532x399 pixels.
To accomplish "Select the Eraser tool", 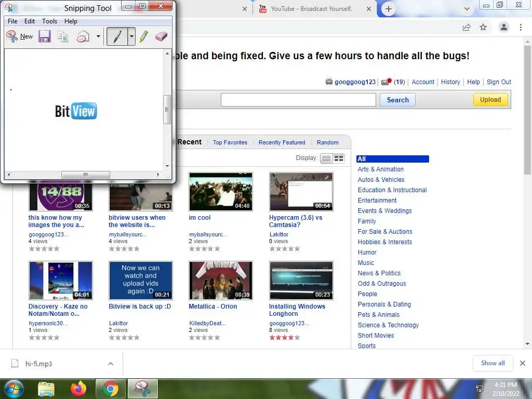I will [161, 36].
